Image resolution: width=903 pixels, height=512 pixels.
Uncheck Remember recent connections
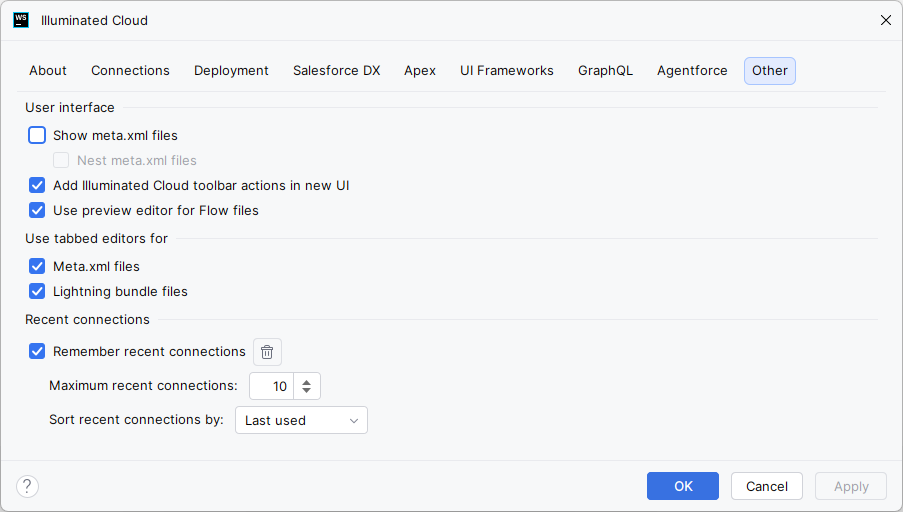(x=37, y=351)
